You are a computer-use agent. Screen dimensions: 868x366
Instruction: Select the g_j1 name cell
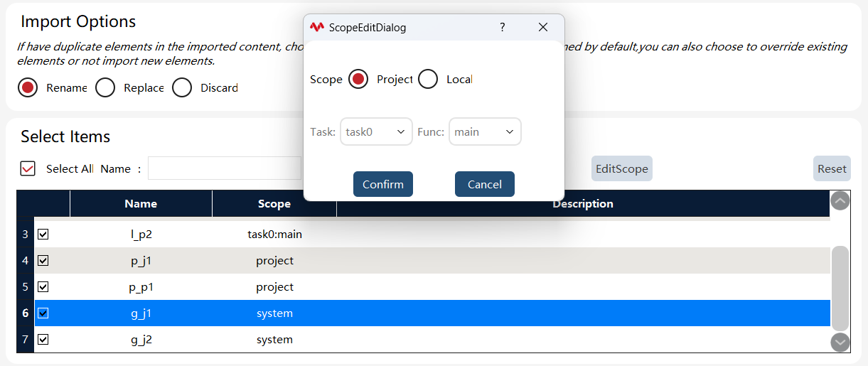pos(141,313)
